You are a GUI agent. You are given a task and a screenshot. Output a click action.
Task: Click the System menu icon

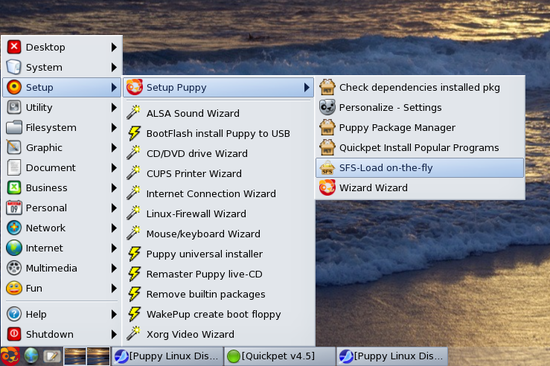tap(14, 67)
